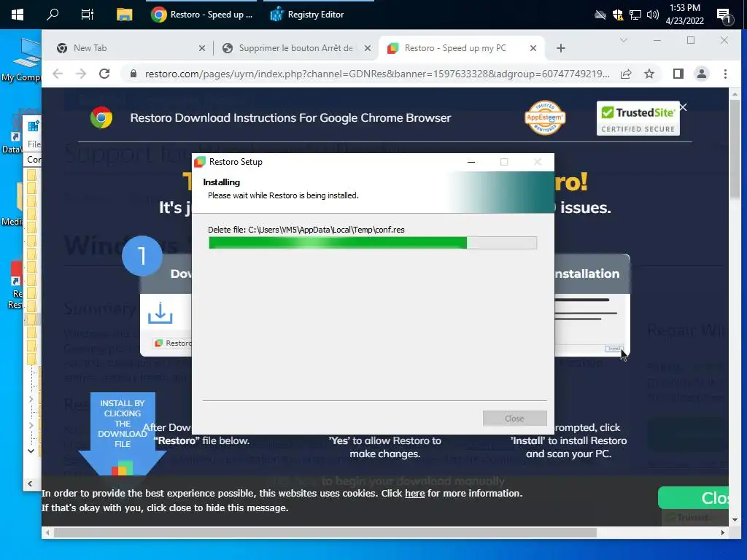Reload the Restoro page
747x560 pixels.
pyautogui.click(x=104, y=74)
